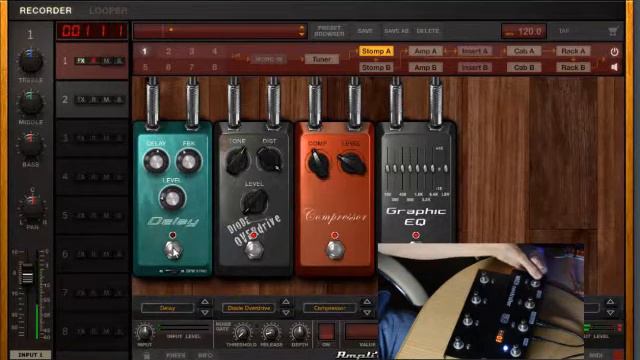Image resolution: width=640 pixels, height=360 pixels.
Task: Select the Amp A module
Action: point(426,51)
